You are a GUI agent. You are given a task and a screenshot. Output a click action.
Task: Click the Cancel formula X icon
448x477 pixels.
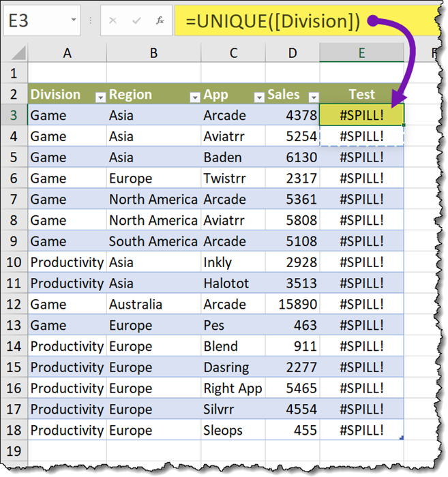tap(113, 21)
